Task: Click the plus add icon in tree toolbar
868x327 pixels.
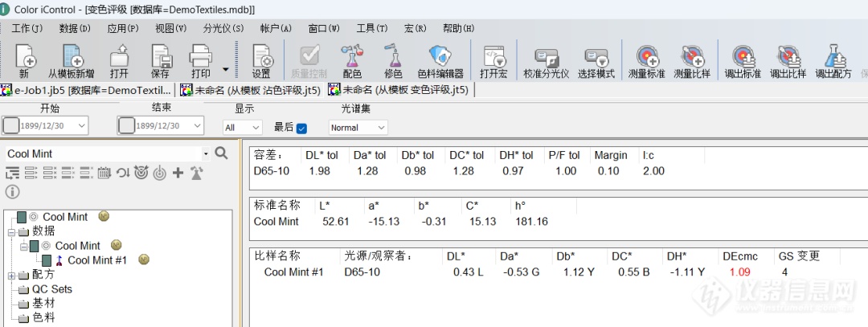Action: pos(178,174)
